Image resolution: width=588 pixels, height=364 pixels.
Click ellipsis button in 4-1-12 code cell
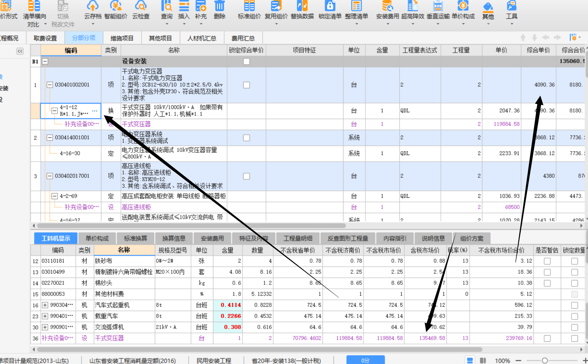95,111
